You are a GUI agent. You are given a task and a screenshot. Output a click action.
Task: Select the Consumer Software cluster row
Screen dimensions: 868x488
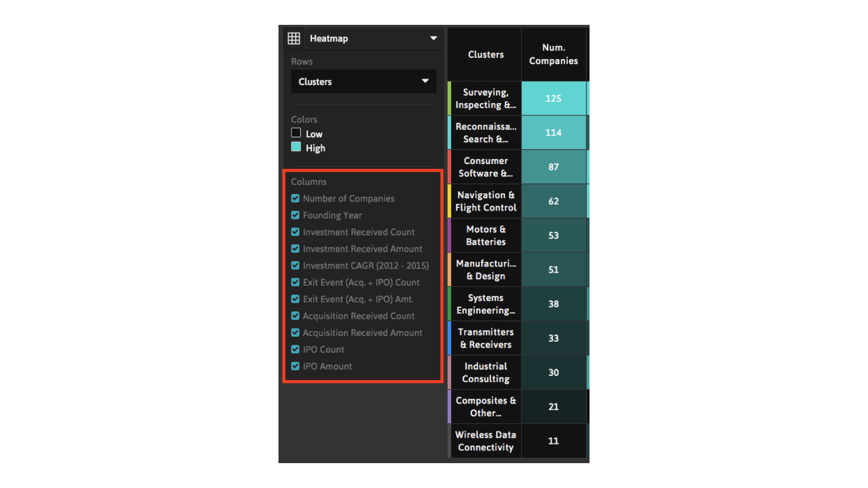pos(486,167)
